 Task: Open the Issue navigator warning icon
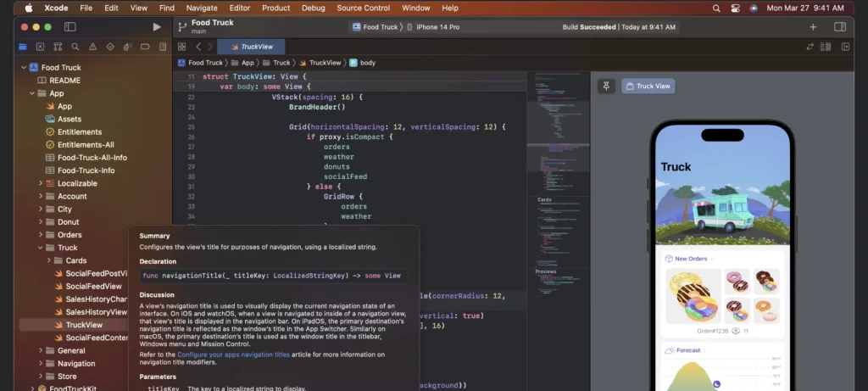click(x=92, y=47)
